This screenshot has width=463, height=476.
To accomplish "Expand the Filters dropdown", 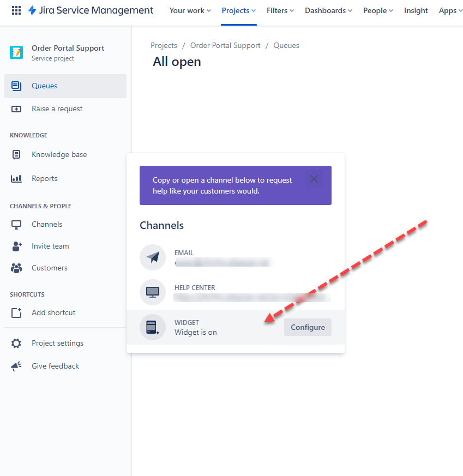I will pos(280,10).
